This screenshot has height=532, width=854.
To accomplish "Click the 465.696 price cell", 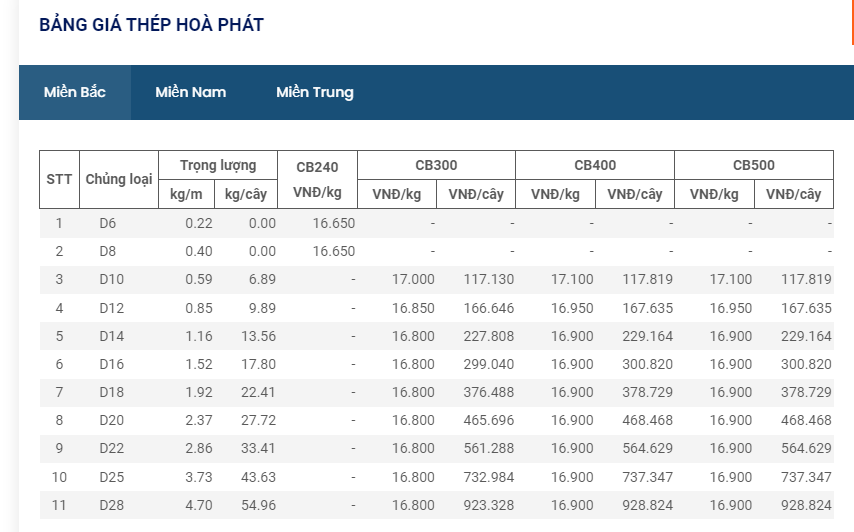I will coord(489,420).
